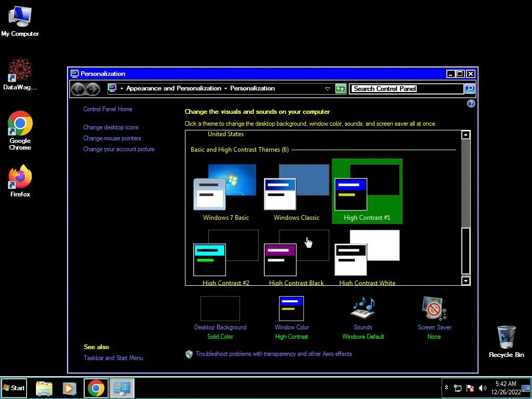The width and height of the screenshot is (532, 399).
Task: Open the Action Center flag icon
Action: coord(470,388)
